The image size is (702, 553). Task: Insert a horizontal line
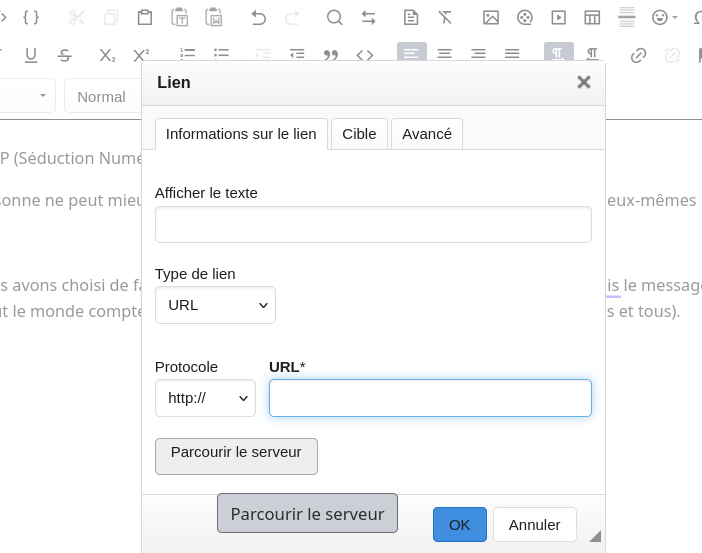[x=626, y=17]
